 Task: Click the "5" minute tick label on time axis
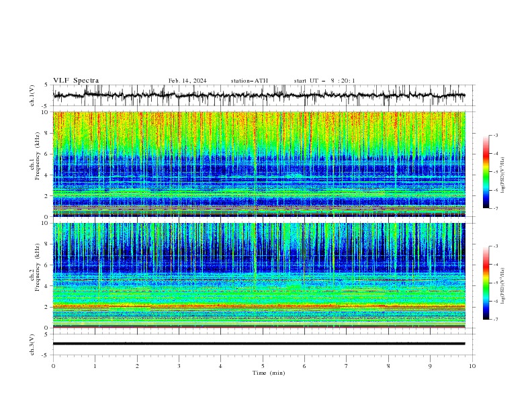[x=263, y=366]
